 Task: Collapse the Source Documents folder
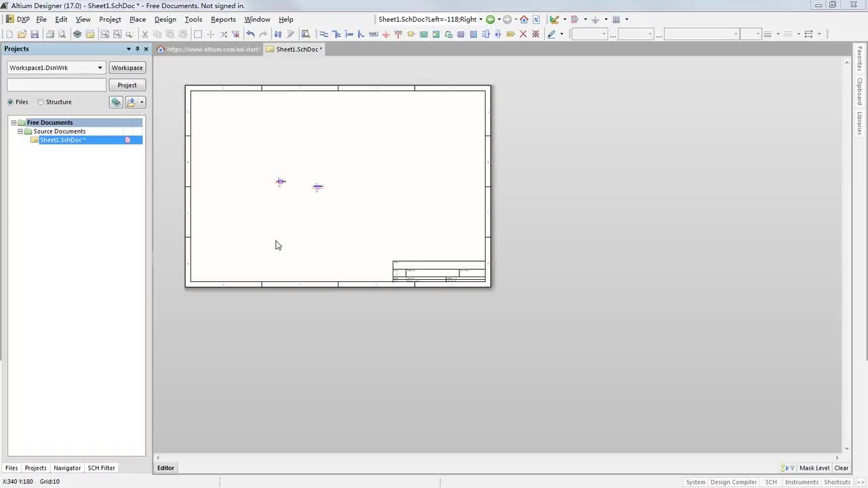20,131
